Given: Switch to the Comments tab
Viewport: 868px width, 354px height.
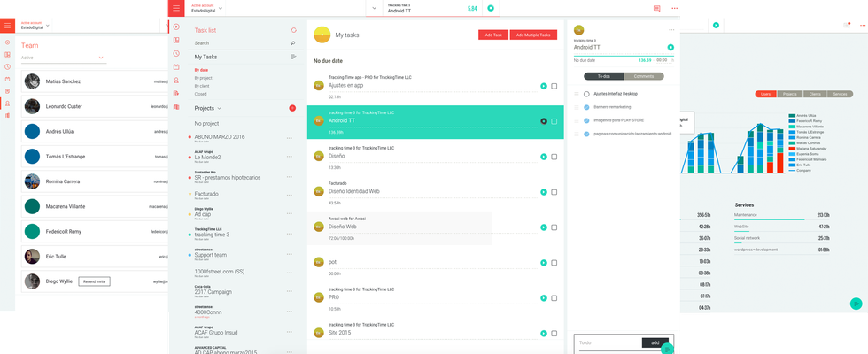Looking at the screenshot, I should tap(644, 76).
